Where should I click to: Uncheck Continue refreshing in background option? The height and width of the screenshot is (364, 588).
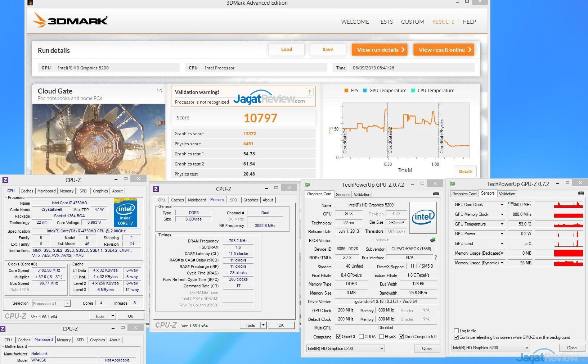(457, 337)
